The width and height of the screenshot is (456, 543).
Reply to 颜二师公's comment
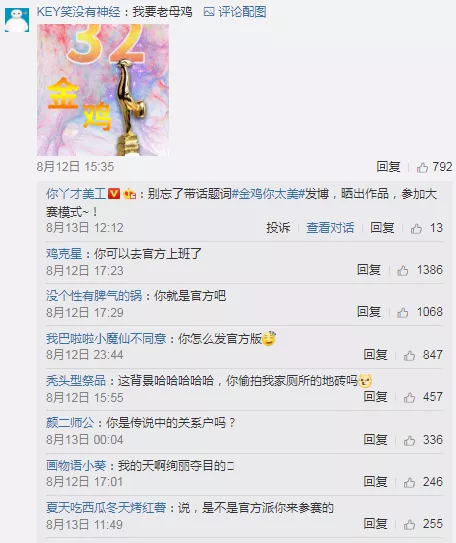point(375,440)
